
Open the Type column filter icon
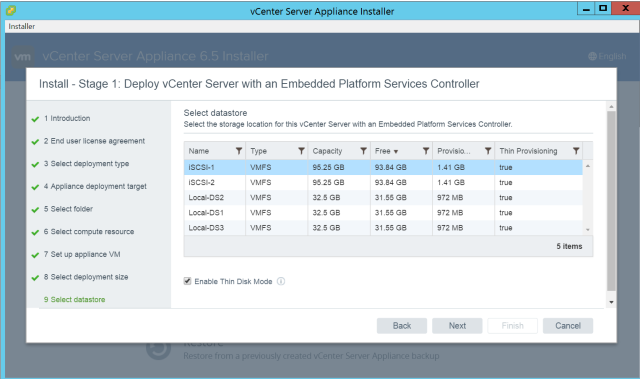[301, 151]
